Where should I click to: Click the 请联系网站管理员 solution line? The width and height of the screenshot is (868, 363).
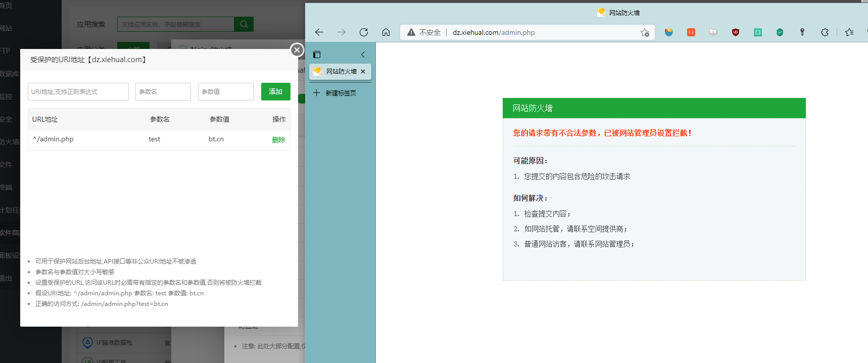(579, 244)
